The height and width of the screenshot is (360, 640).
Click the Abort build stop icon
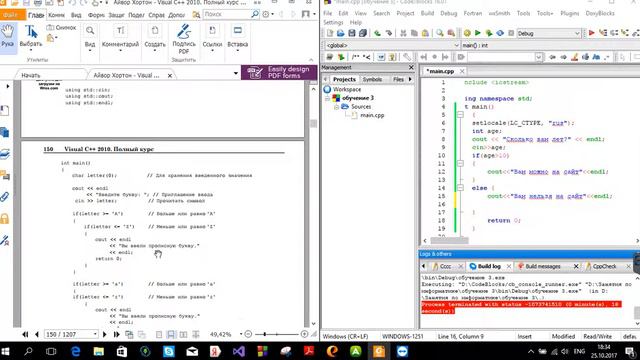[x=511, y=33]
